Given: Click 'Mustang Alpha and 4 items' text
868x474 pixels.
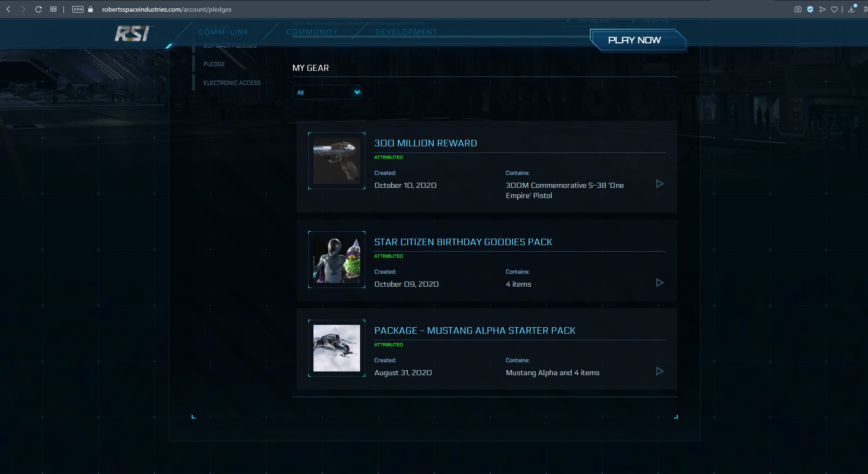Looking at the screenshot, I should pyautogui.click(x=553, y=373).
